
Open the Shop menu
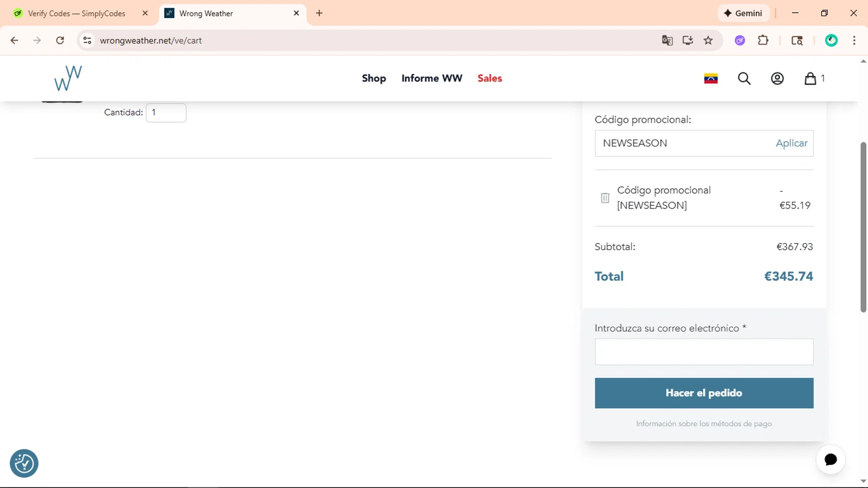click(374, 78)
